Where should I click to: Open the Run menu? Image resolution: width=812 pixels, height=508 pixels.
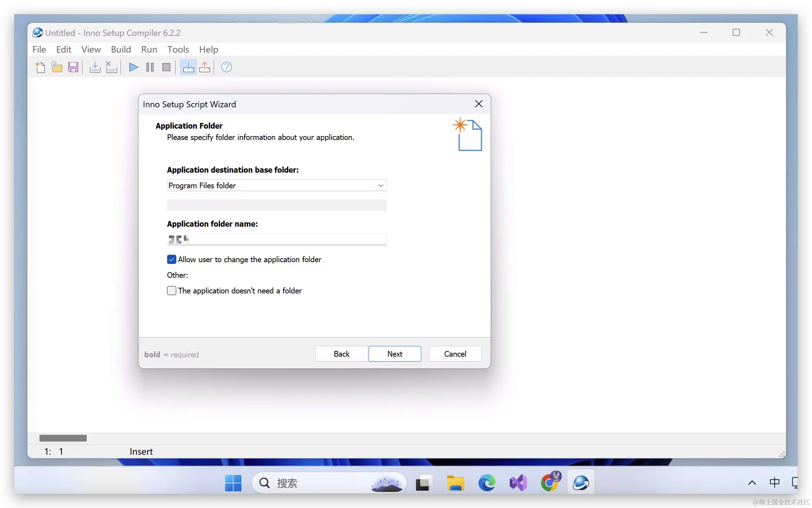tap(149, 49)
